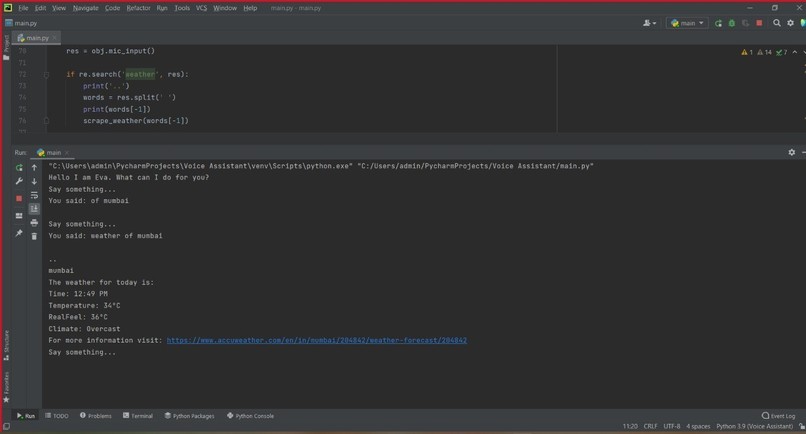The width and height of the screenshot is (806, 434).
Task: Toggle scroll to end in Run console
Action: [x=34, y=208]
